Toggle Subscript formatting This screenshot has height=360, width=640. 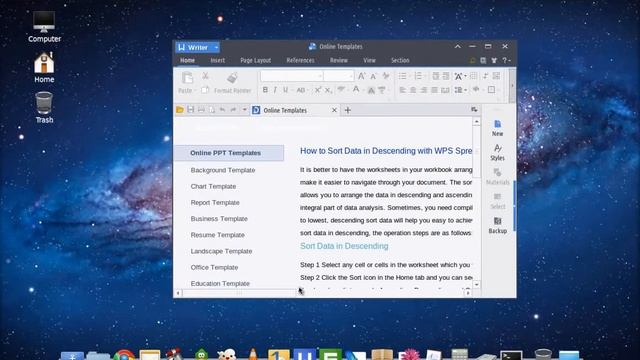point(329,90)
